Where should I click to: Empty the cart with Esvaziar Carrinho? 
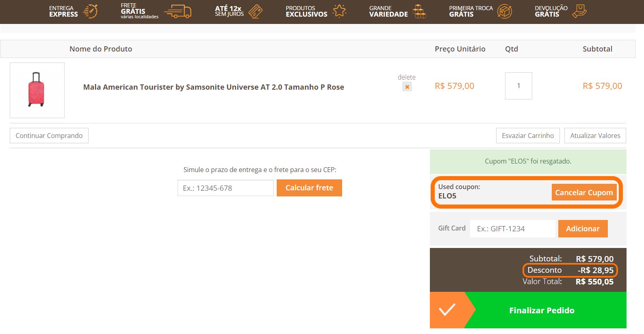528,136
